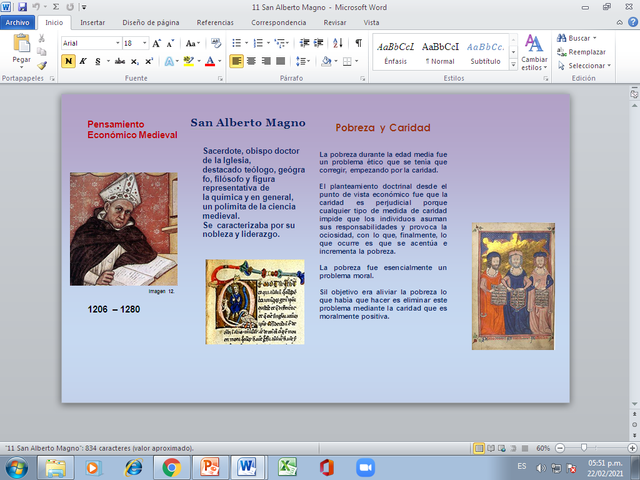Click the Sort A-Z icon
640x480 pixels.
[x=338, y=43]
